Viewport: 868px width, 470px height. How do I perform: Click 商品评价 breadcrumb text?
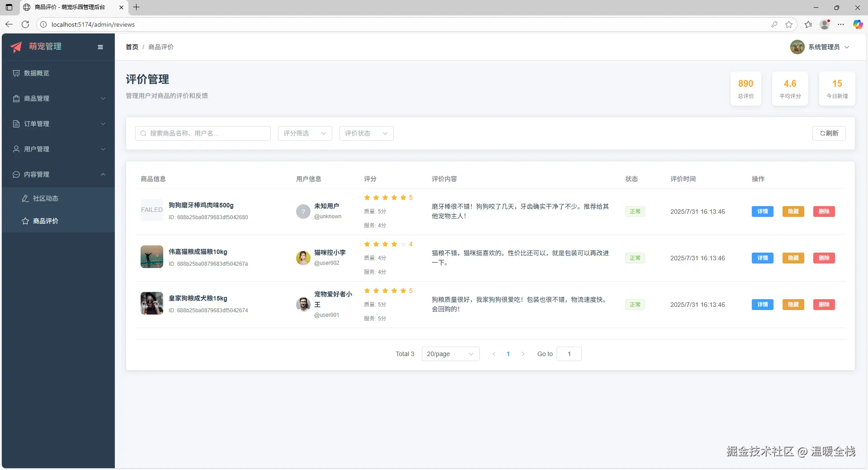click(161, 47)
